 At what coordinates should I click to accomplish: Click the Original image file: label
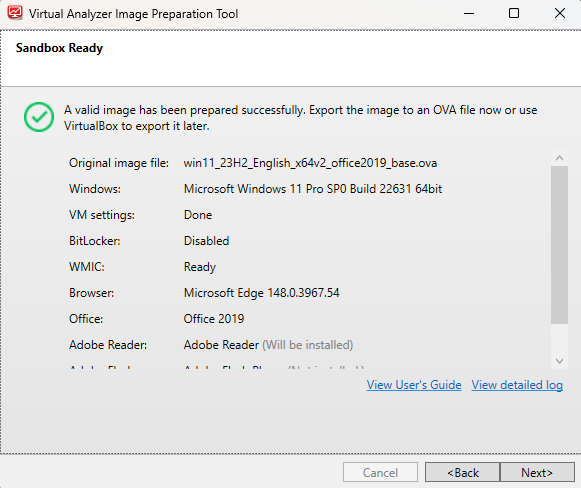pyautogui.click(x=119, y=163)
